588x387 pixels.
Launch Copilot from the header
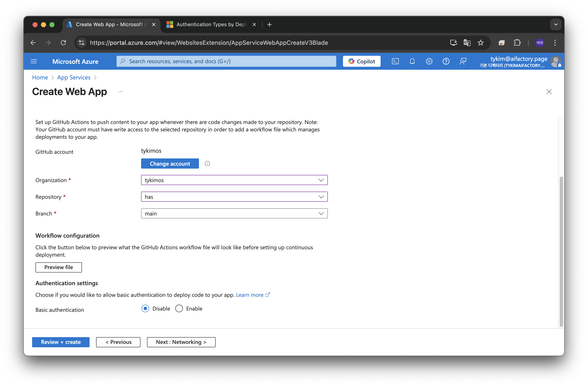pos(361,61)
